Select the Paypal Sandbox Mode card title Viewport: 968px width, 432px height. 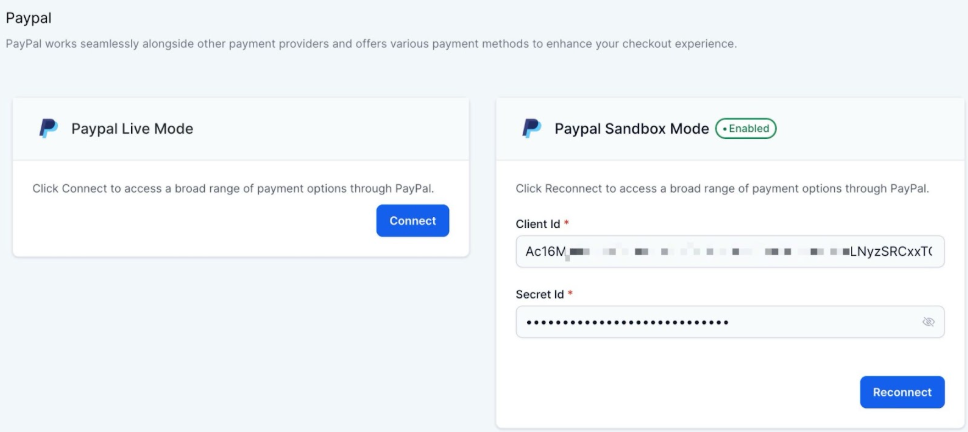point(631,129)
